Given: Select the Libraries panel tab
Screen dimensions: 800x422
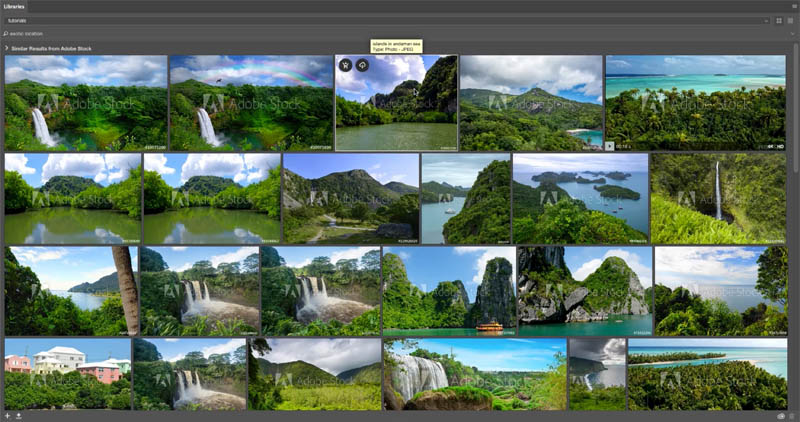Looking at the screenshot, I should click(x=14, y=7).
